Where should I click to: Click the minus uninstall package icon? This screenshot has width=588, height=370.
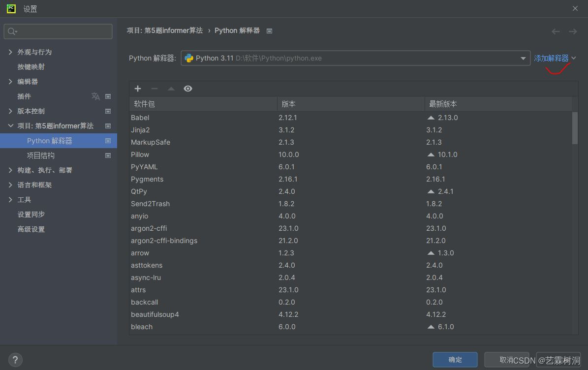coord(154,89)
